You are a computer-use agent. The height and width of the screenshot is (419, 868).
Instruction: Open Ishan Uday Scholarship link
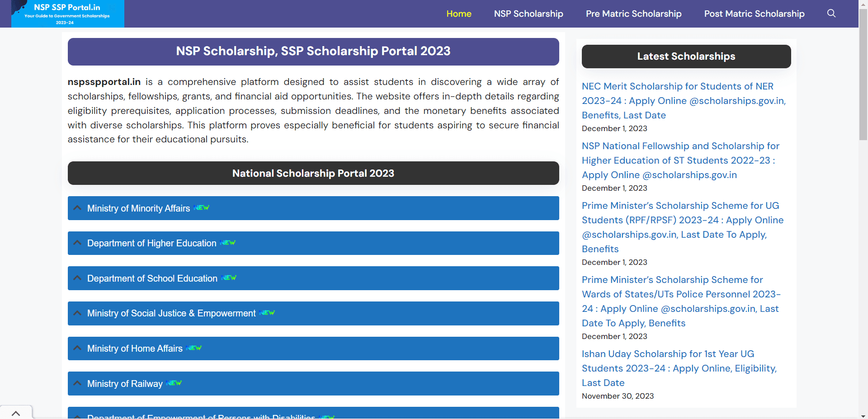coord(679,368)
